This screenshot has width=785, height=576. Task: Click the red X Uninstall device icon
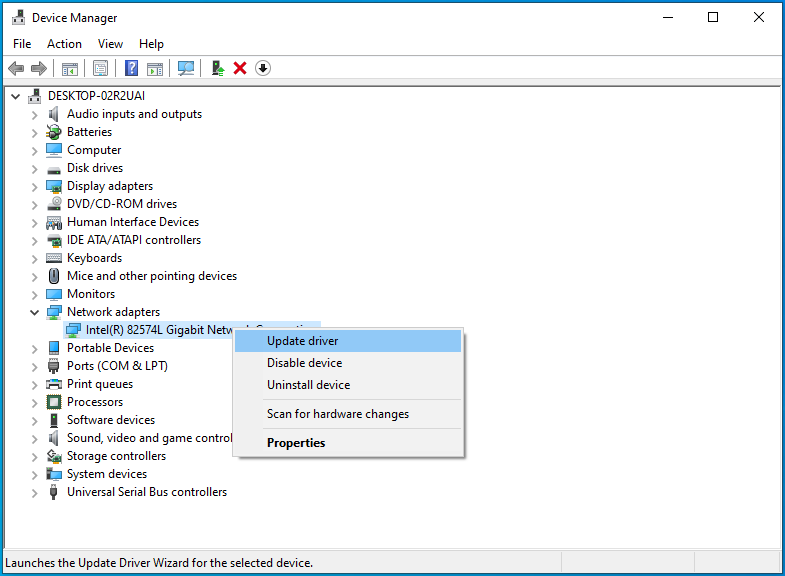click(x=240, y=68)
